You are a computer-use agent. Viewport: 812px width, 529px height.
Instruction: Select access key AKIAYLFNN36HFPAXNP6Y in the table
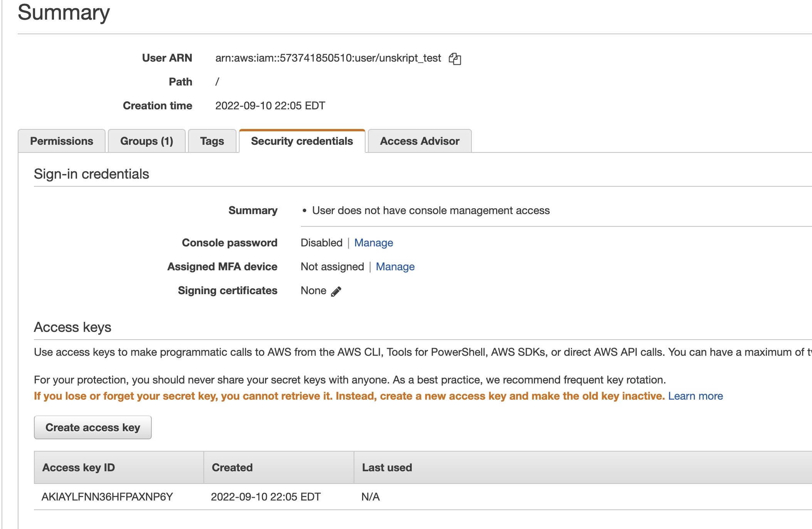[x=107, y=497]
